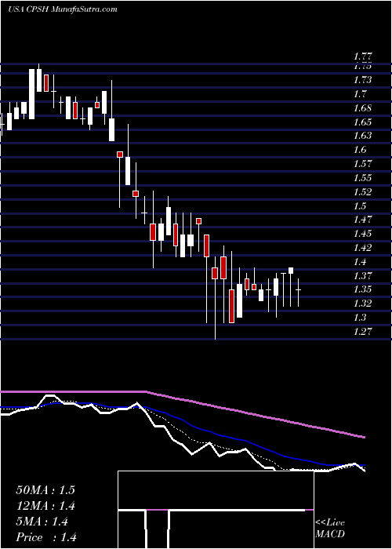
Task: Click the 'Price : 1.4' readout
Action: coord(46,536)
